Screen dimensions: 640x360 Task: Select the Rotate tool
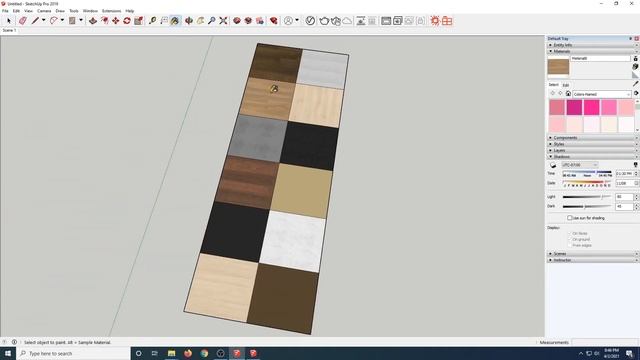tap(127, 20)
